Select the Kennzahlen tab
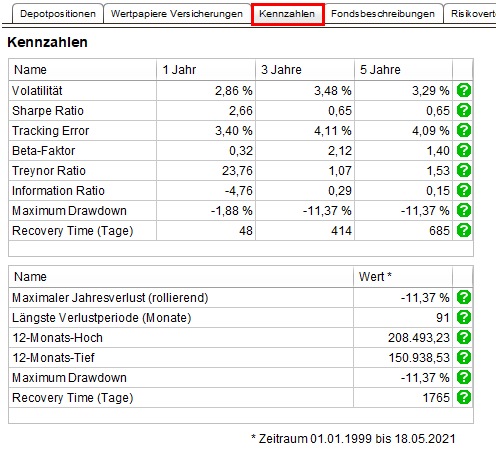 point(287,14)
